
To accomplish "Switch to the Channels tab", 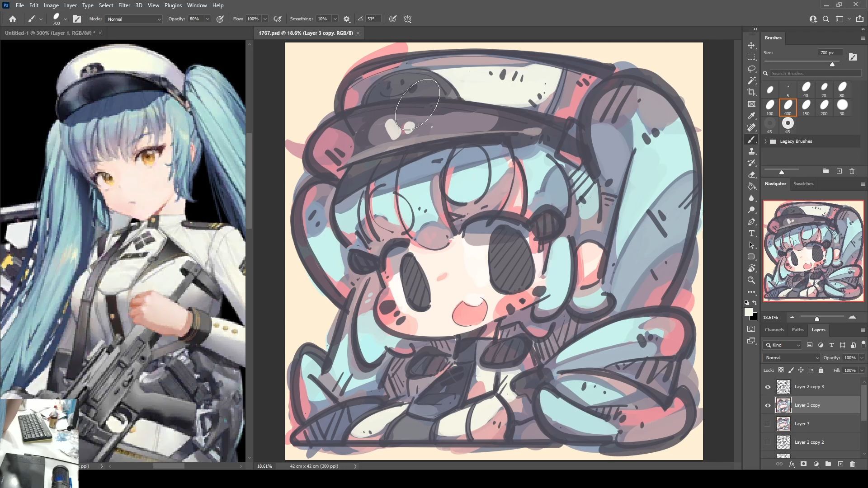I will [774, 330].
